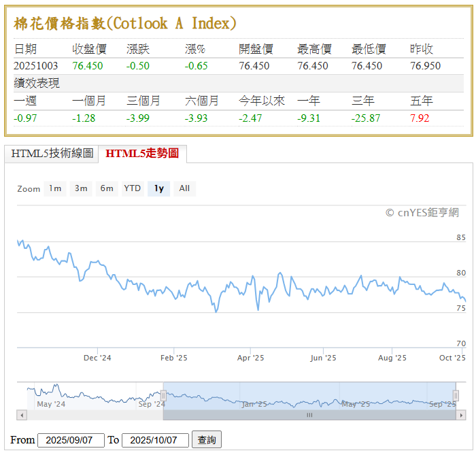Click the From date input field
This screenshot has height=455, width=476.
click(x=71, y=440)
